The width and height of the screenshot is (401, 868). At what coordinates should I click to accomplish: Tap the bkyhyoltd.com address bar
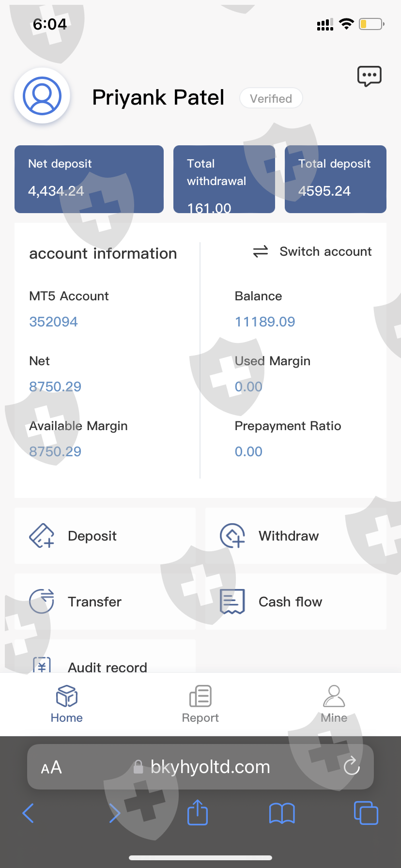(210, 767)
